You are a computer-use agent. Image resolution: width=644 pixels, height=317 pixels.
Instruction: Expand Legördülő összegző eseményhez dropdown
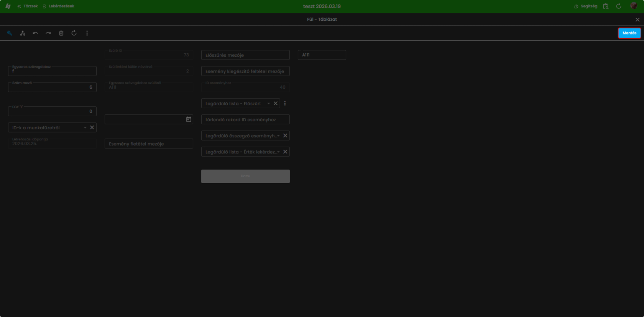(278, 135)
